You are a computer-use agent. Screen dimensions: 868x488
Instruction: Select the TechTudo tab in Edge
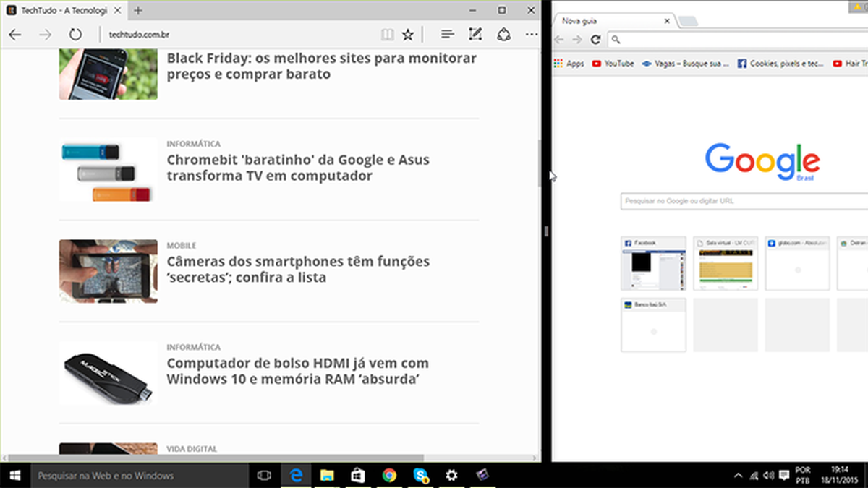tap(64, 11)
